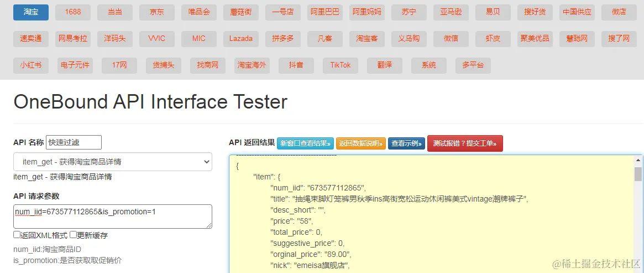Viewport: 644px width, 273px height.
Task: Open the 网易考拉 tab
Action: click(73, 39)
